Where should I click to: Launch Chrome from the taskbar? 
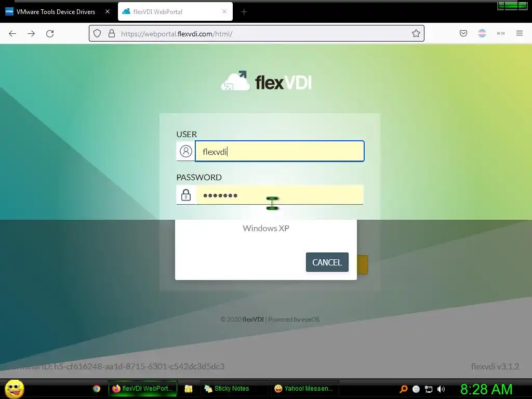coord(97,389)
